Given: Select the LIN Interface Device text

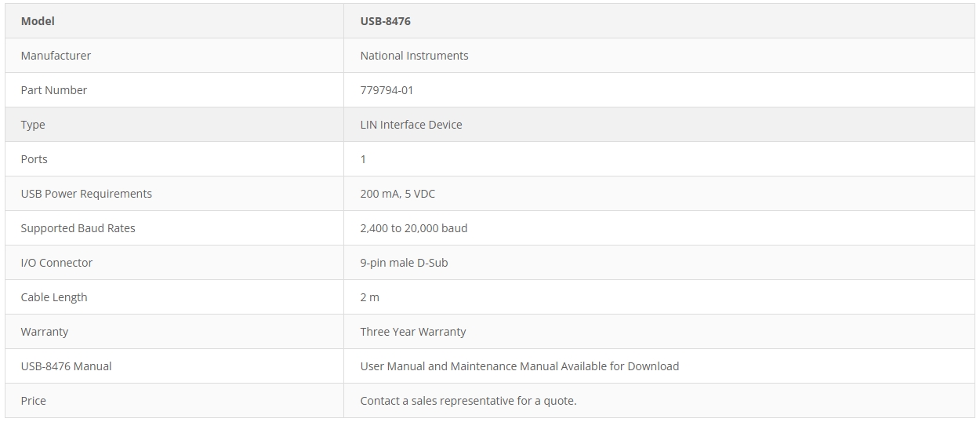Looking at the screenshot, I should click(x=411, y=125).
